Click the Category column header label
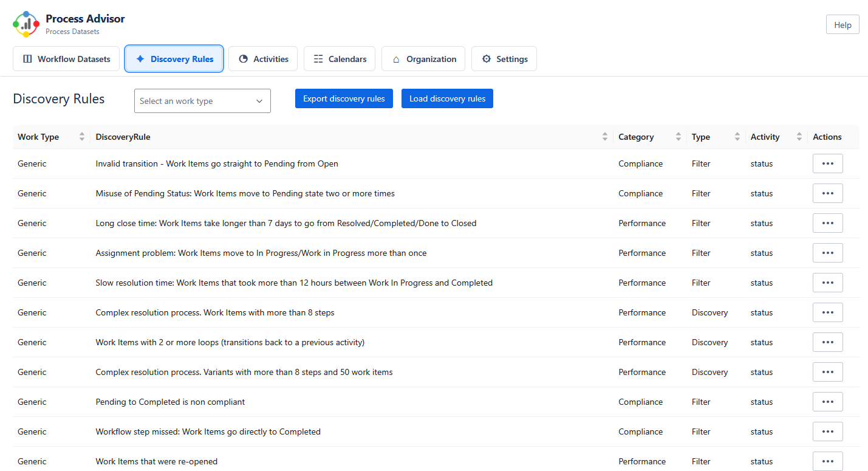Screen dimensions: 868x471 [636, 137]
